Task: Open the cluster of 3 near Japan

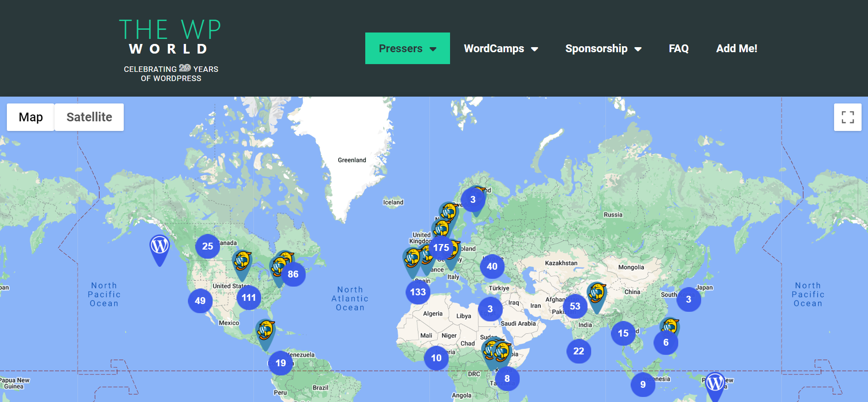Action: tap(688, 299)
